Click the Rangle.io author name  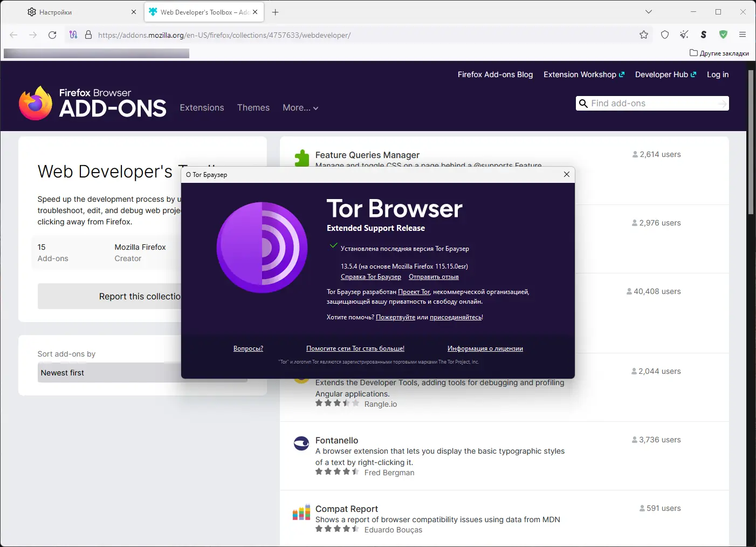pos(381,404)
